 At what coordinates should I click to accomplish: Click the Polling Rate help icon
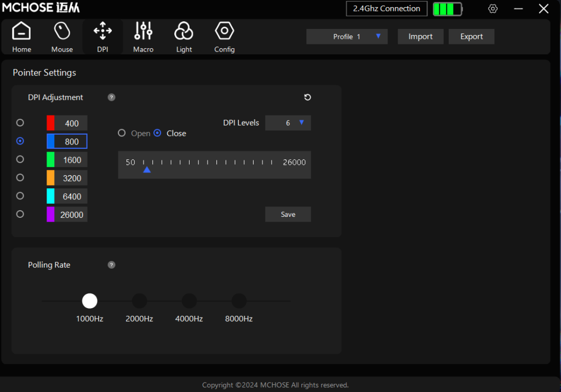click(x=111, y=265)
